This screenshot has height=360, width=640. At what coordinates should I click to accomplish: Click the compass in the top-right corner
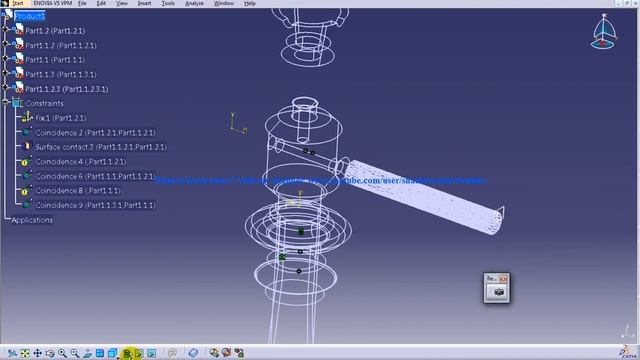[x=603, y=31]
